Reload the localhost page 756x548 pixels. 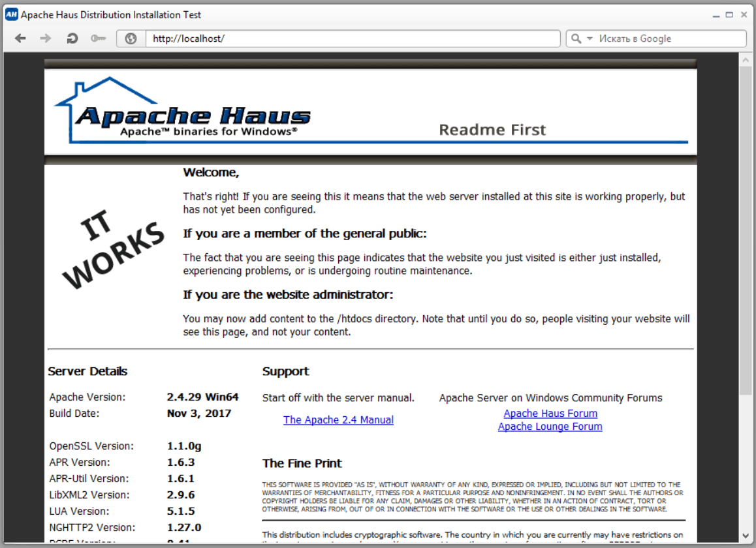point(72,38)
